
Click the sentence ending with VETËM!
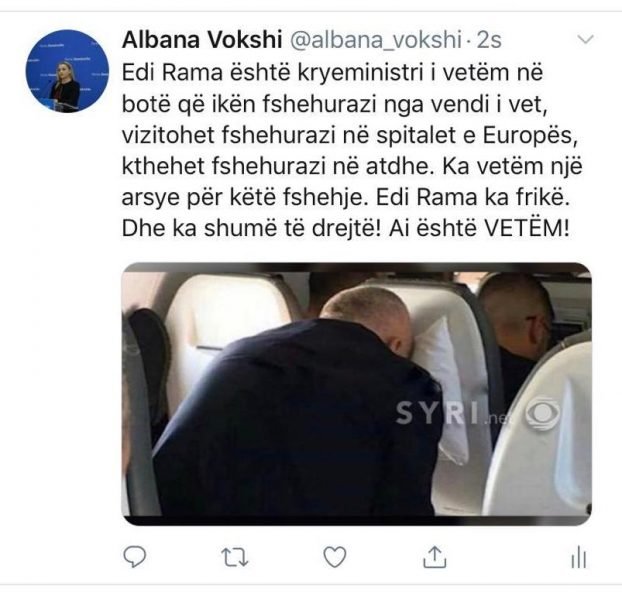pyautogui.click(x=479, y=228)
